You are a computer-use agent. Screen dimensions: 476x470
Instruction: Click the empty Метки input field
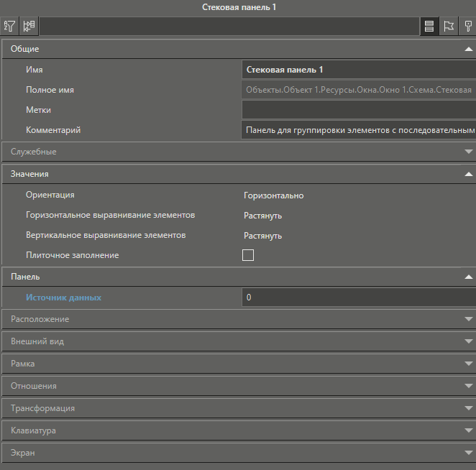(358, 110)
